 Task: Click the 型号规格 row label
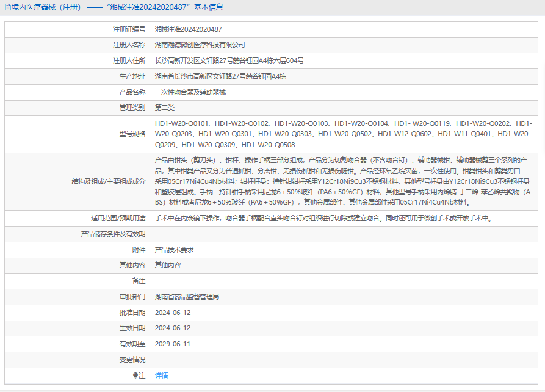tap(132, 134)
